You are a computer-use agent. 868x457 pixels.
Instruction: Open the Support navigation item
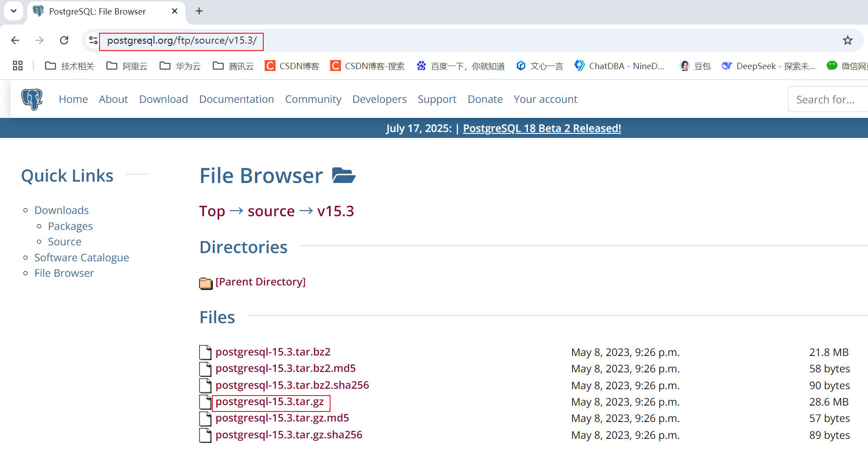pos(437,99)
